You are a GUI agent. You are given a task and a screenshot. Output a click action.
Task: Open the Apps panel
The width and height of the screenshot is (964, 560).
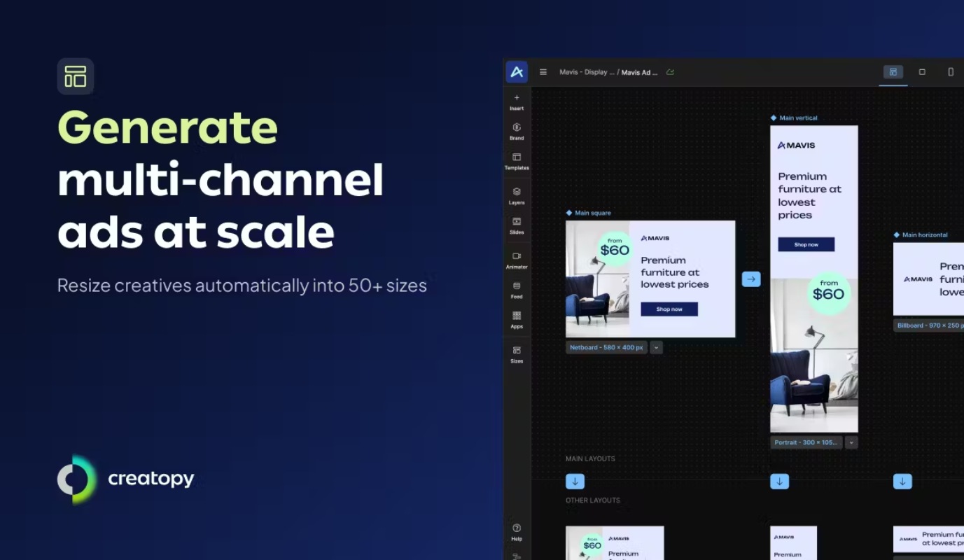[x=517, y=320]
